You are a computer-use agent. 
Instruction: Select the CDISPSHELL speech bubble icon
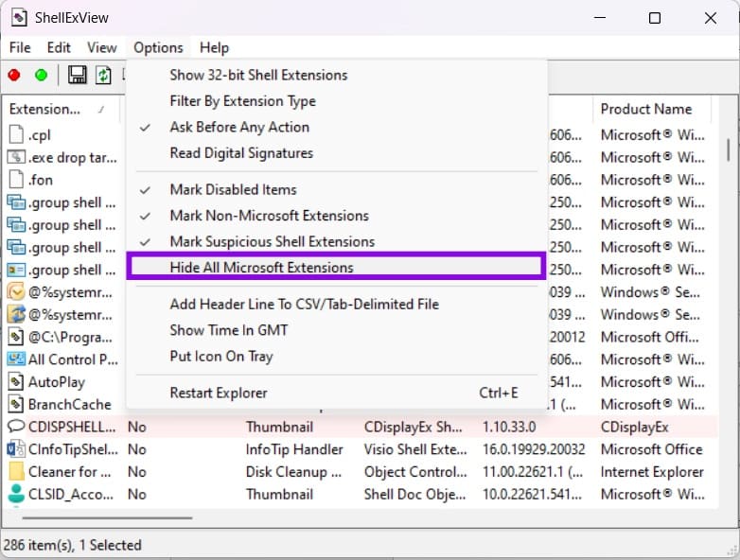[x=16, y=426]
